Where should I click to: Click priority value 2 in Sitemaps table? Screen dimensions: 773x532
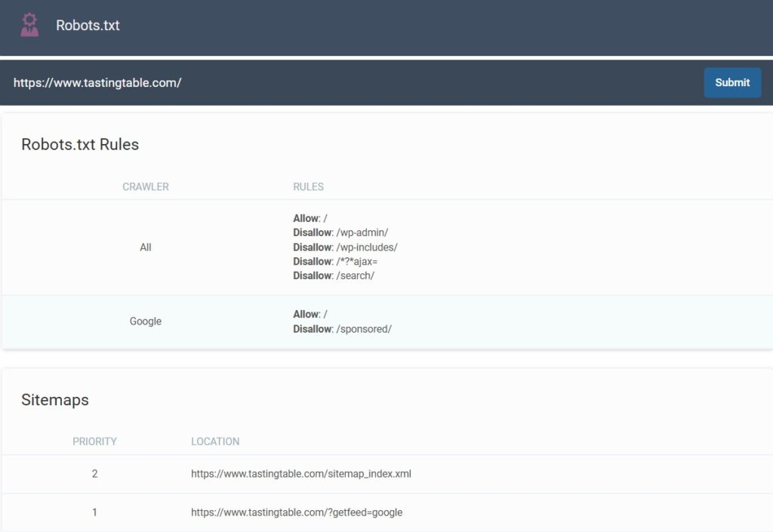click(x=94, y=474)
